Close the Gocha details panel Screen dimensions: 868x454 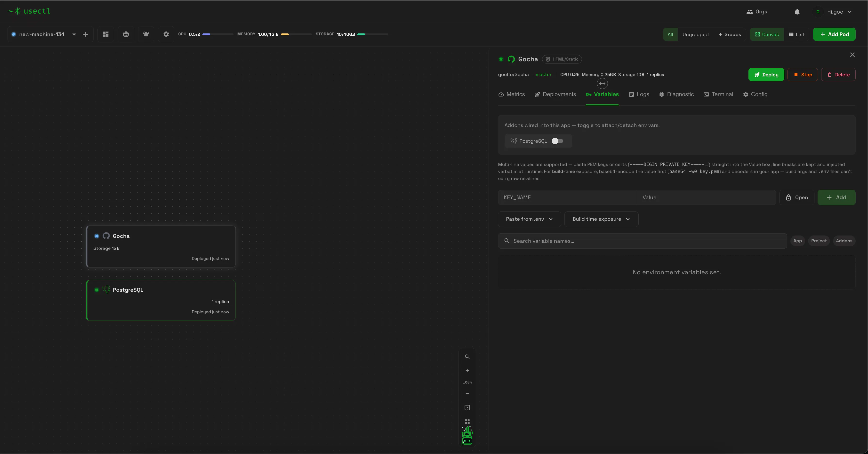[x=852, y=55]
